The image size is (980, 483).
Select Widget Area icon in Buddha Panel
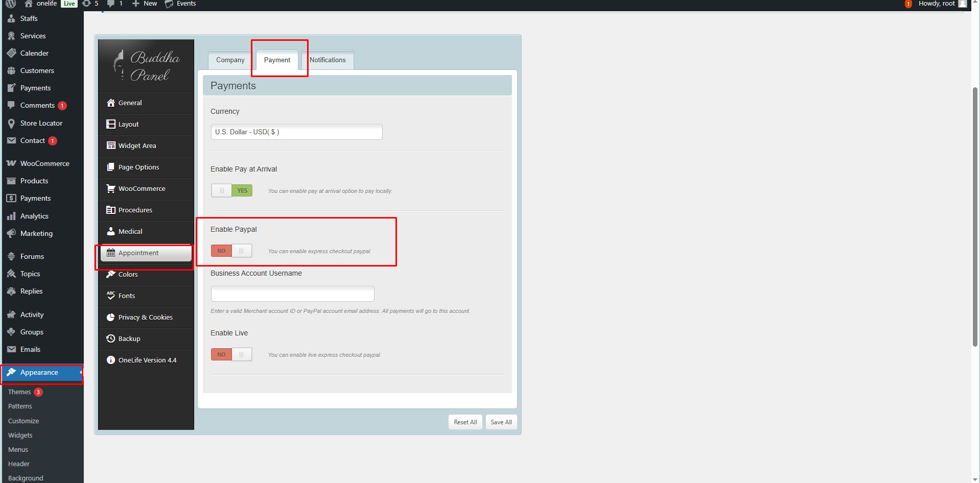pos(111,146)
